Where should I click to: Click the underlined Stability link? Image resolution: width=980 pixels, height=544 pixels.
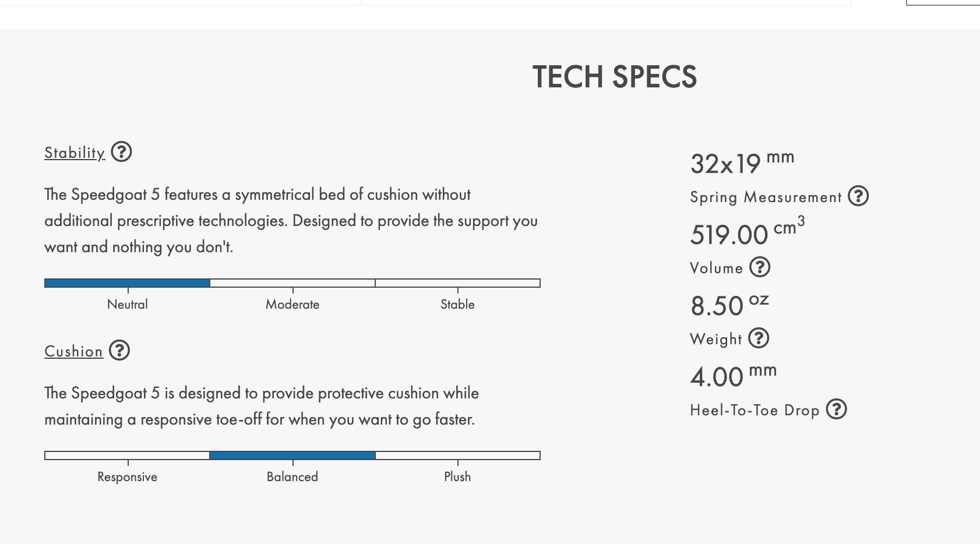tap(75, 153)
